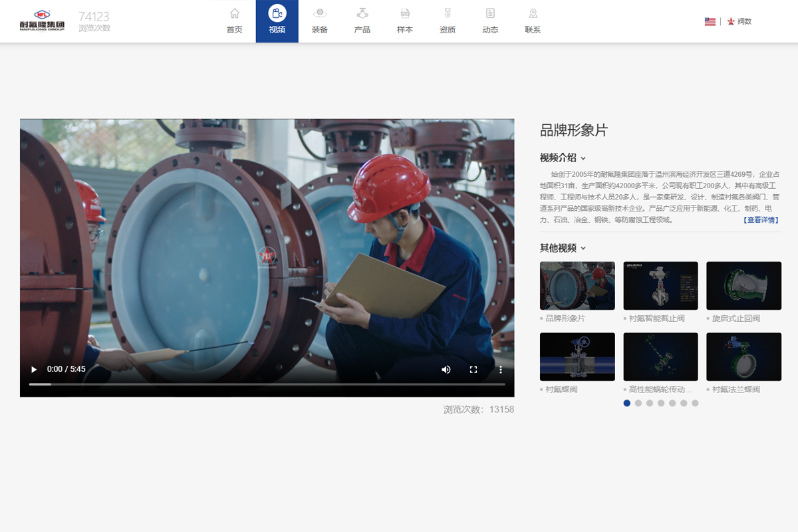Mute the video with the speaker icon
This screenshot has width=798, height=532.
pos(446,369)
